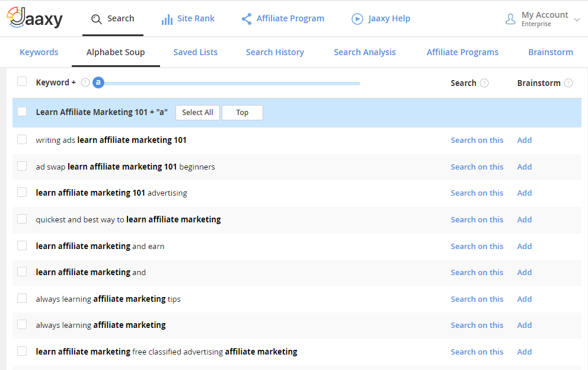Click the letter 'a' slider handle
The width and height of the screenshot is (588, 370).
[x=98, y=82]
